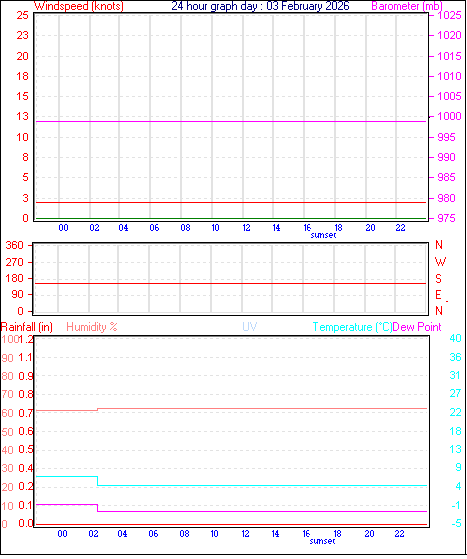
Task: Click hour label 04 under the bottom chart
Action: pos(122,534)
